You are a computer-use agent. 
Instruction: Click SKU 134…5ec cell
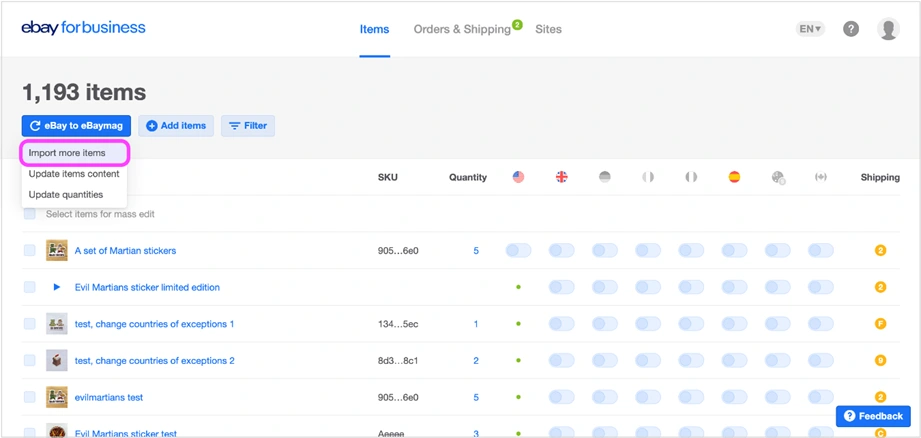398,324
